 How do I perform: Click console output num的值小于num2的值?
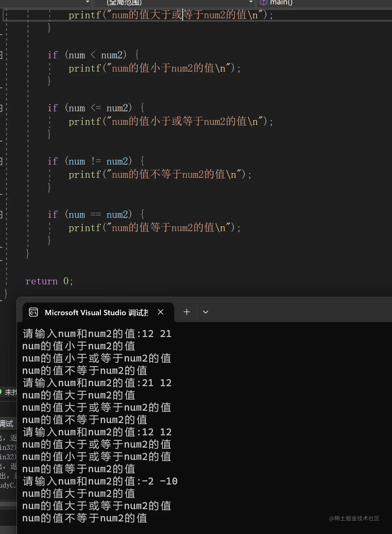coord(79,346)
